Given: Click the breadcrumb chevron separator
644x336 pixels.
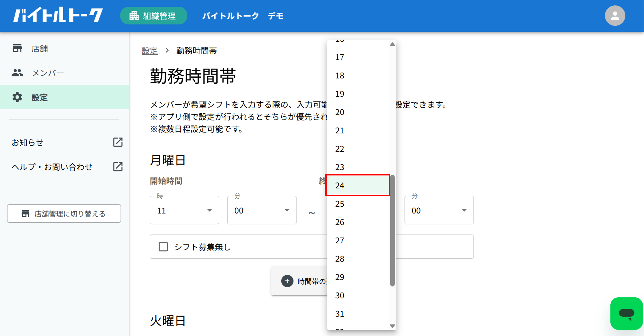Looking at the screenshot, I should tap(167, 50).
